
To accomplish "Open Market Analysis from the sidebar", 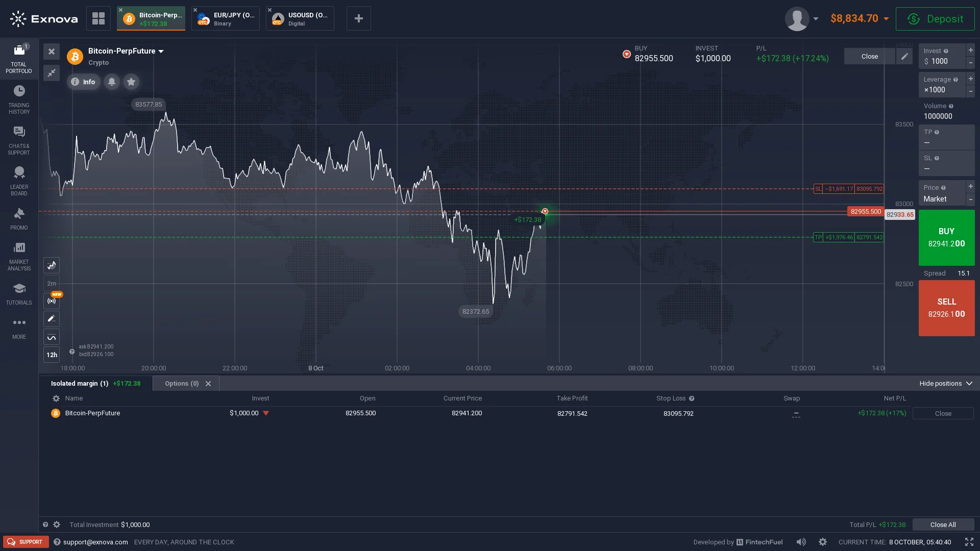I will click(x=19, y=256).
